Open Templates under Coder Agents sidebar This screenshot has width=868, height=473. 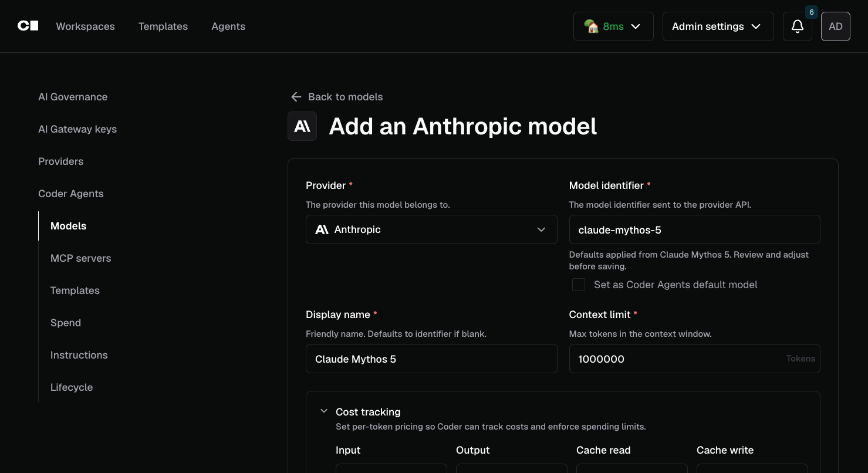tap(75, 290)
